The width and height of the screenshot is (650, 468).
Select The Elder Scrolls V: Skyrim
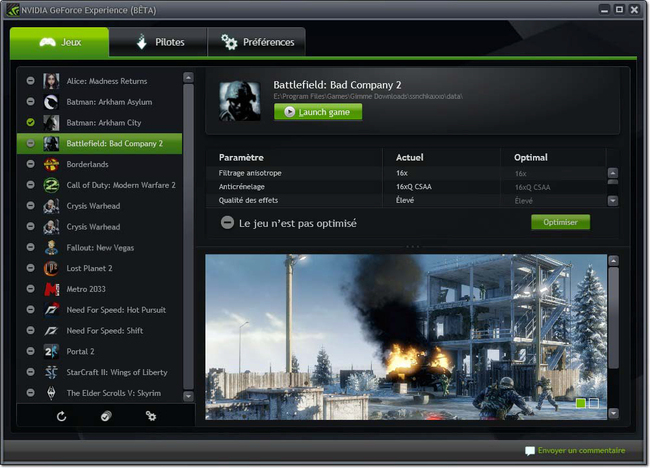point(99,393)
